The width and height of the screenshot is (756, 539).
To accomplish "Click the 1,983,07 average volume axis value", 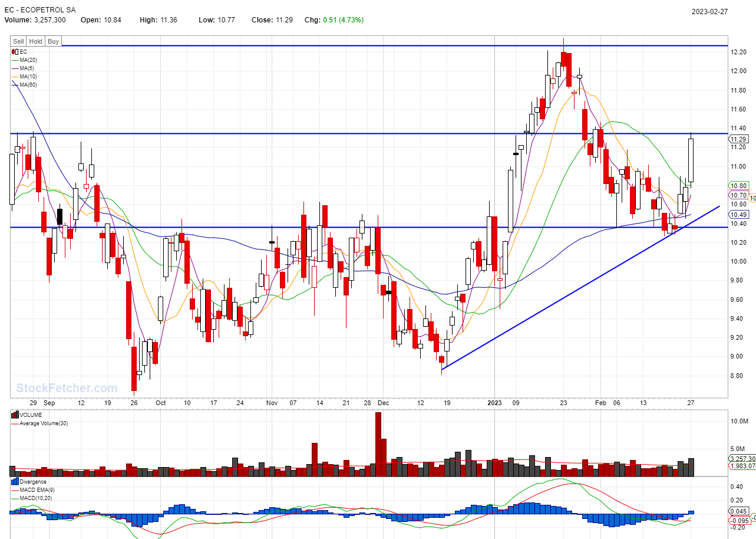I will [x=741, y=466].
